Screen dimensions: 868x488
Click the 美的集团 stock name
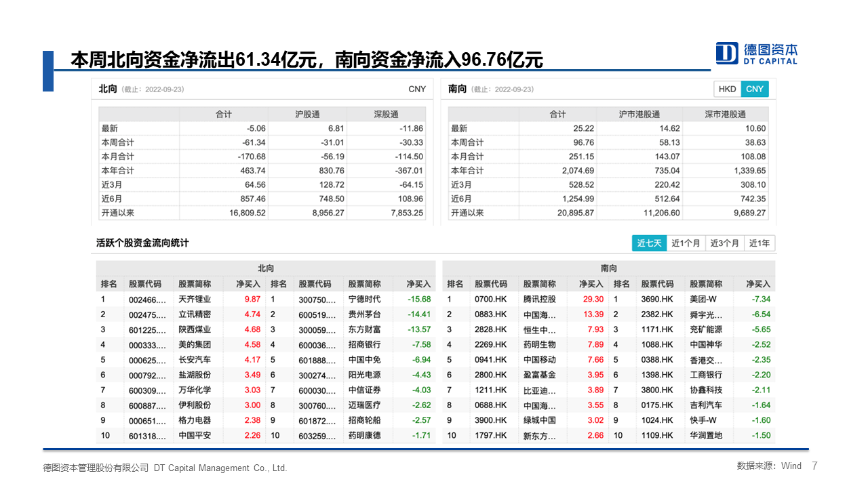[x=195, y=344]
